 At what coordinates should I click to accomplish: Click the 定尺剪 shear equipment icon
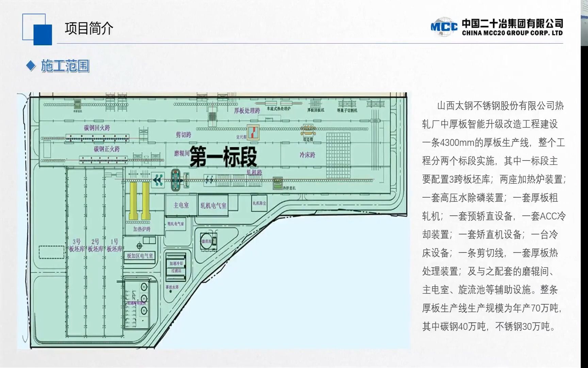pos(253,132)
